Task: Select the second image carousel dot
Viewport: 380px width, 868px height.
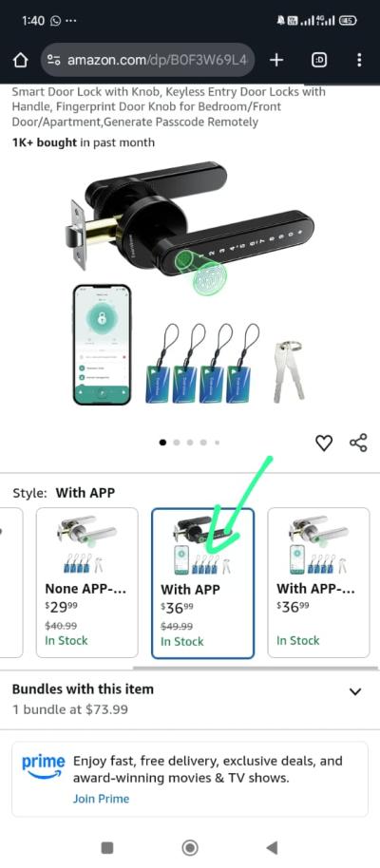Action: pos(176,443)
